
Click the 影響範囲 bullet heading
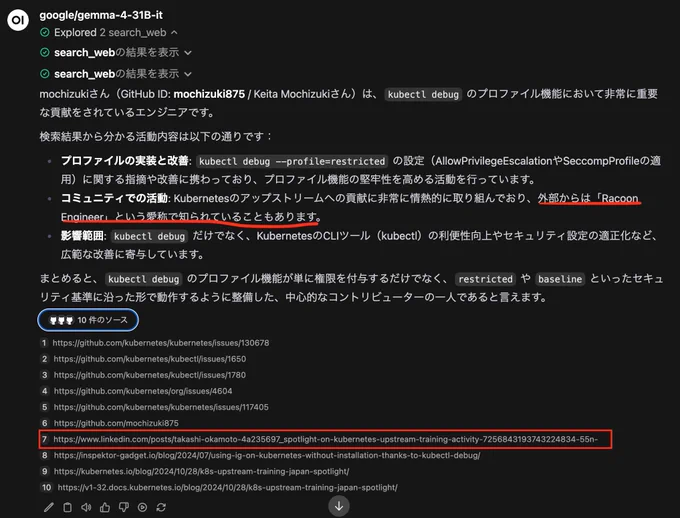82,236
